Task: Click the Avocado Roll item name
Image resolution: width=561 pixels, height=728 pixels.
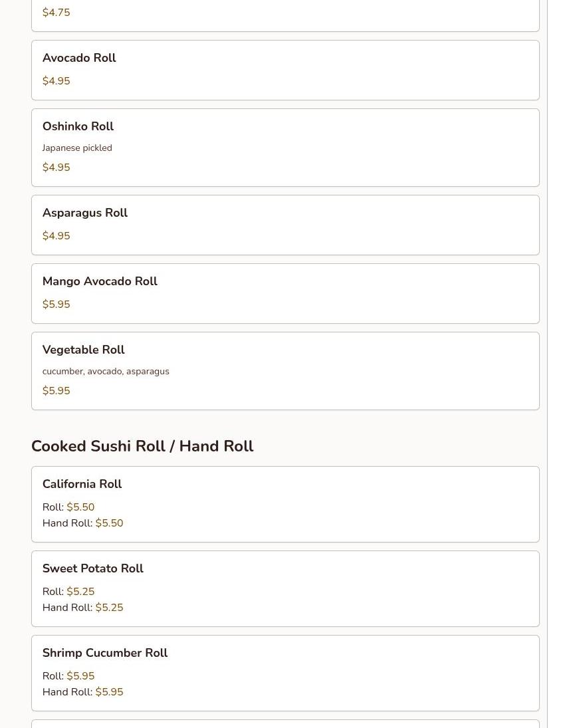Action: [79, 58]
